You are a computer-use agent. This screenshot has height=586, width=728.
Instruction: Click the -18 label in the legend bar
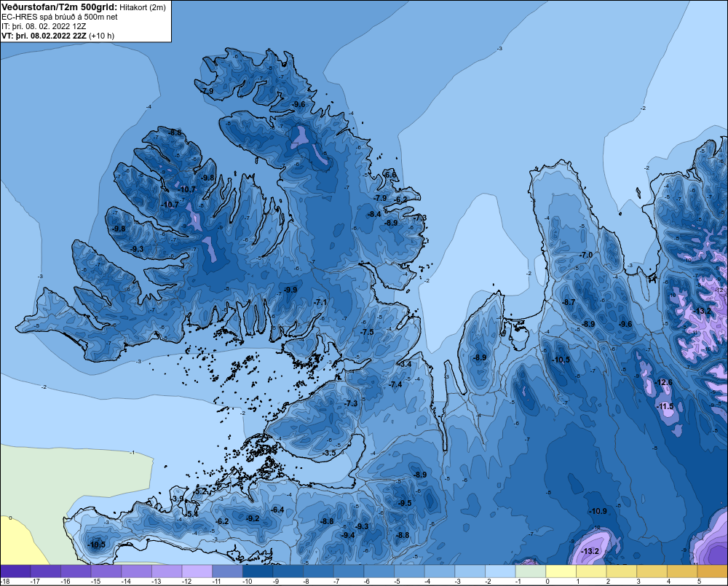pos(6,582)
